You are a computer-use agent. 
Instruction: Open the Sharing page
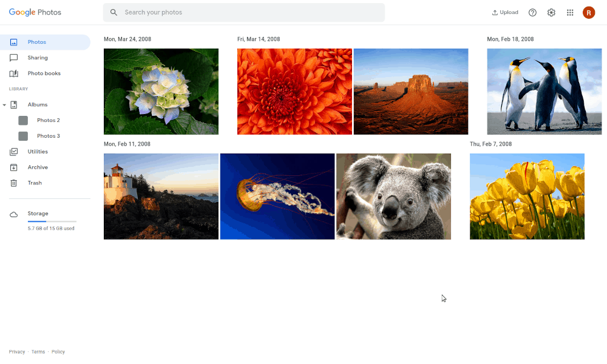point(37,58)
